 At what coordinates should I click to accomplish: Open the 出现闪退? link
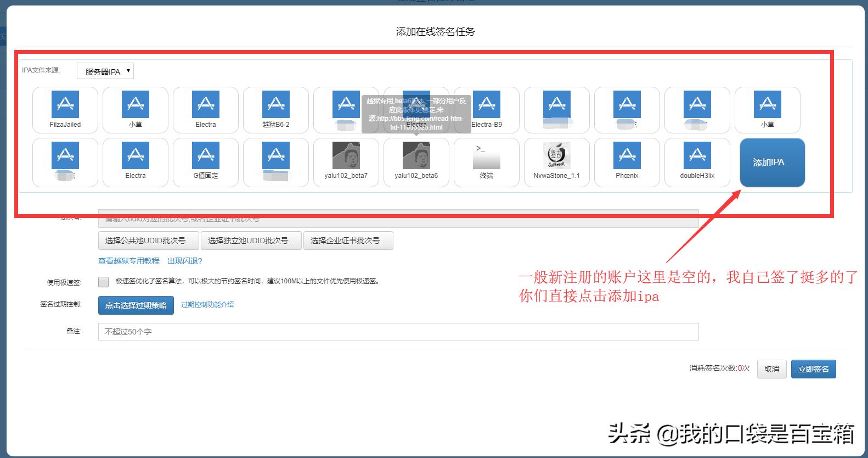coord(185,261)
